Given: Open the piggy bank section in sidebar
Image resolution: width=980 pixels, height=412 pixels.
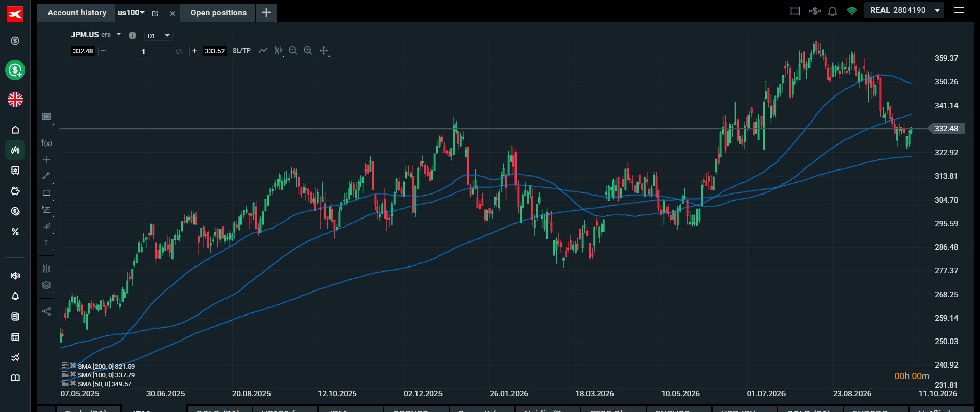Looking at the screenshot, I should (15, 191).
